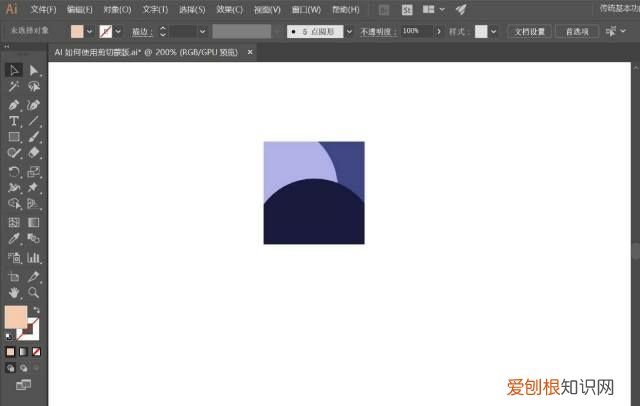
Task: Open fill color dropdown in control bar
Action: pos(89,31)
